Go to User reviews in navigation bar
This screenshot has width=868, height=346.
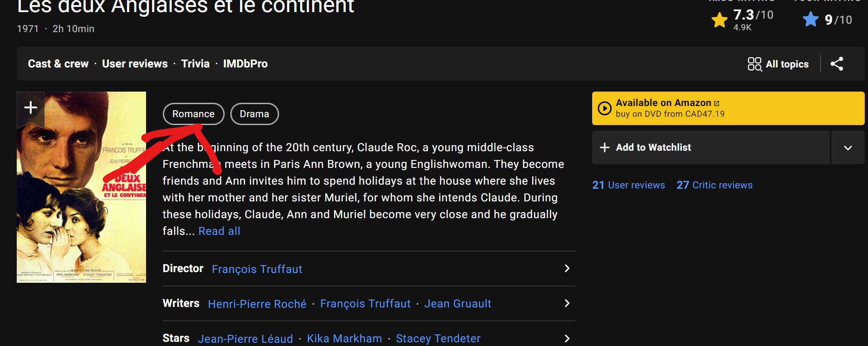pos(135,64)
